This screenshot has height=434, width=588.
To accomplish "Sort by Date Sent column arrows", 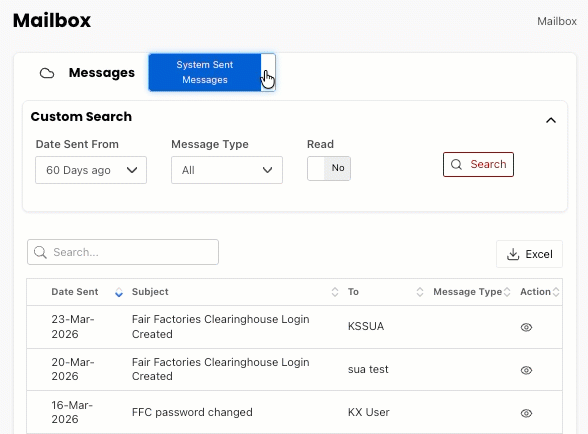I will coord(119,292).
